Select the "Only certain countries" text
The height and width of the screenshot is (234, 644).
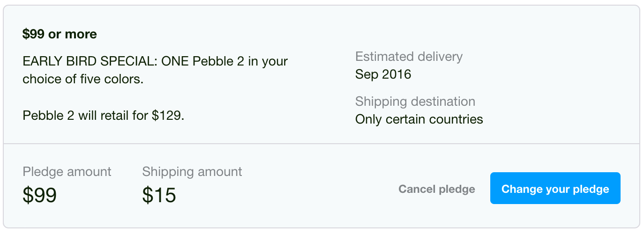coord(419,119)
